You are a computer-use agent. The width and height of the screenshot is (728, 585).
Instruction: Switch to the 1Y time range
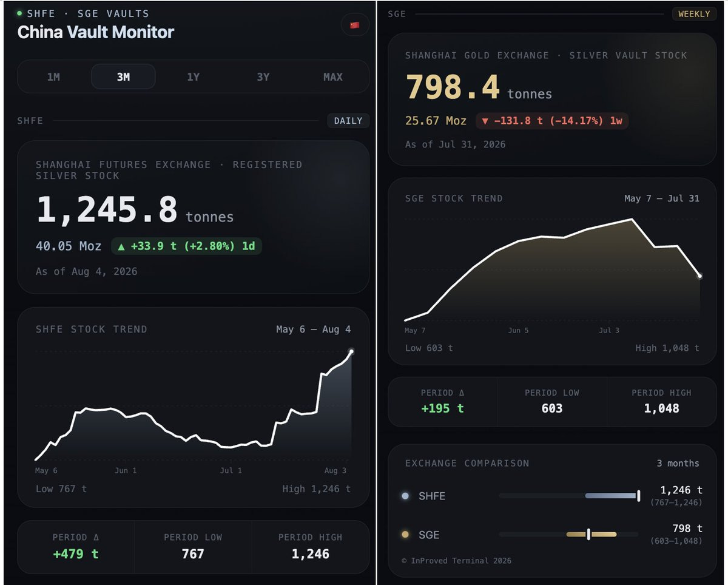pos(193,77)
